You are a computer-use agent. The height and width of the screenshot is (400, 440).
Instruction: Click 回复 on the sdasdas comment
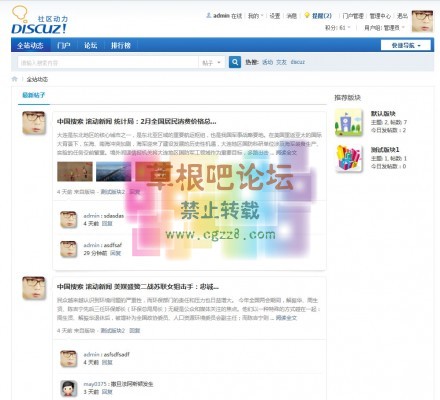107,224
